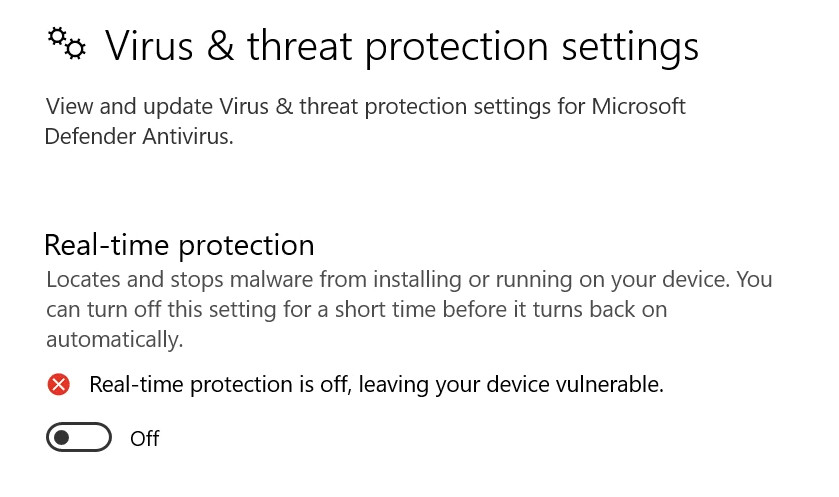The image size is (839, 497).
Task: Click the "View and update Virus & threat" description line
Action: tap(365, 106)
